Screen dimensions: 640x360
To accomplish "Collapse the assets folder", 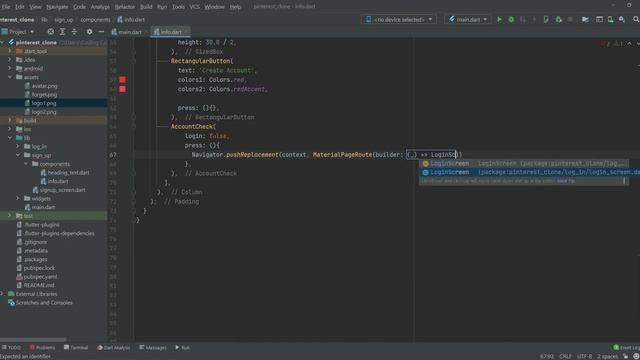I will pos(10,77).
